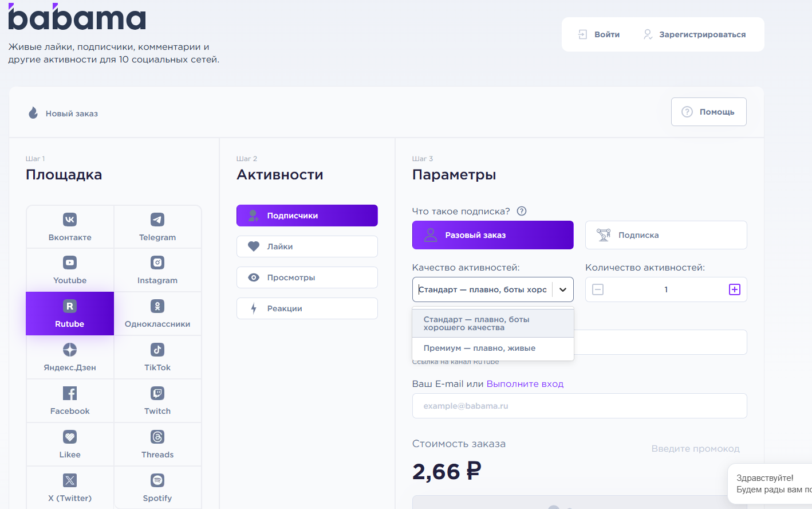This screenshot has width=812, height=509.
Task: Click the robot icon on Подписка
Action: tap(604, 235)
